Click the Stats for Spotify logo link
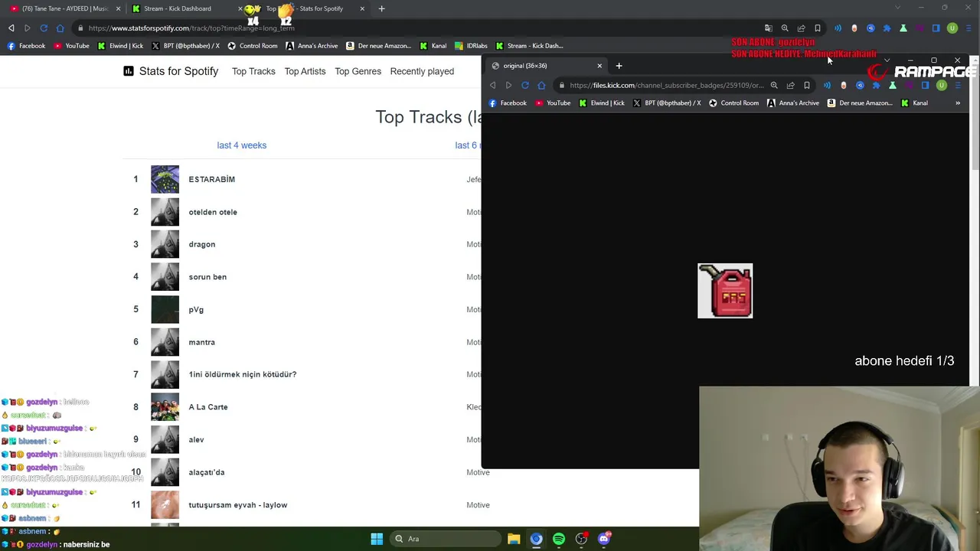980x551 pixels. click(x=171, y=71)
